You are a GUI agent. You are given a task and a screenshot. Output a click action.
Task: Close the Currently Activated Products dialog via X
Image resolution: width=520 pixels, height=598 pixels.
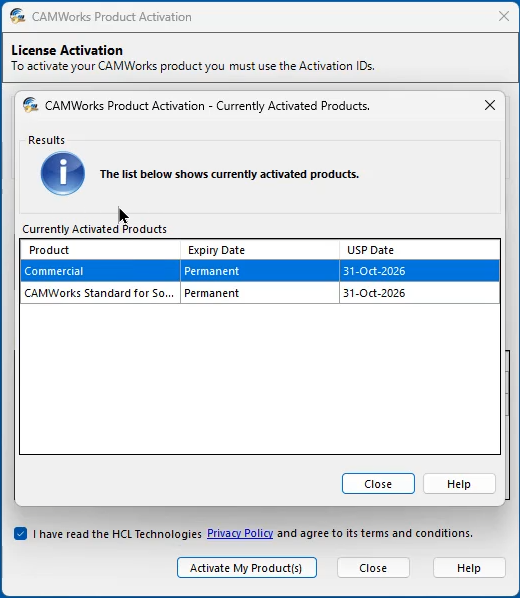[490, 105]
